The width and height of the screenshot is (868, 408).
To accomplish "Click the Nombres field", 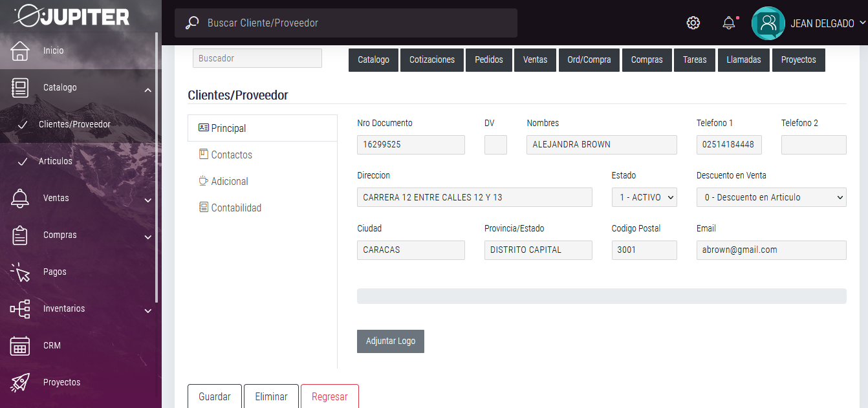I will click(602, 145).
